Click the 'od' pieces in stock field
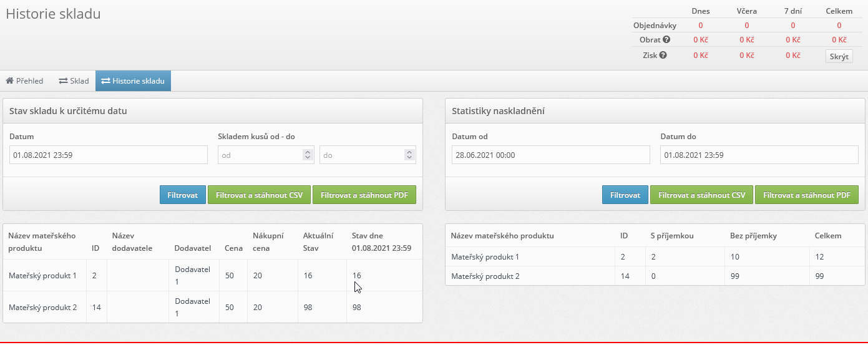 [260, 155]
